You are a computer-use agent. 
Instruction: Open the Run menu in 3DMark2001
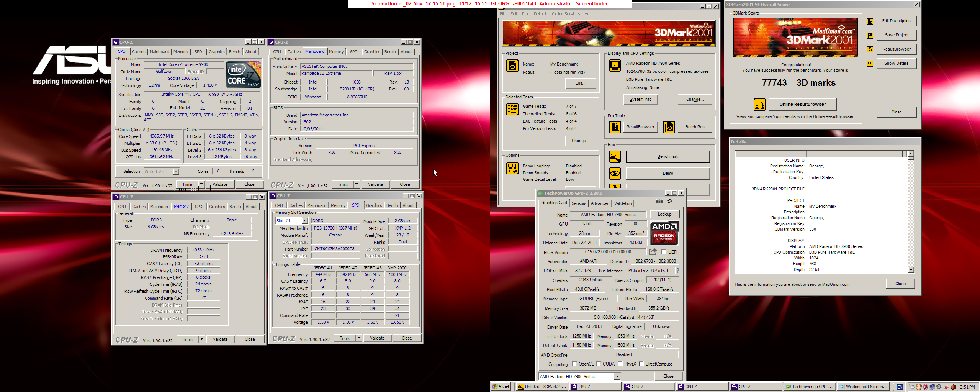(x=525, y=14)
